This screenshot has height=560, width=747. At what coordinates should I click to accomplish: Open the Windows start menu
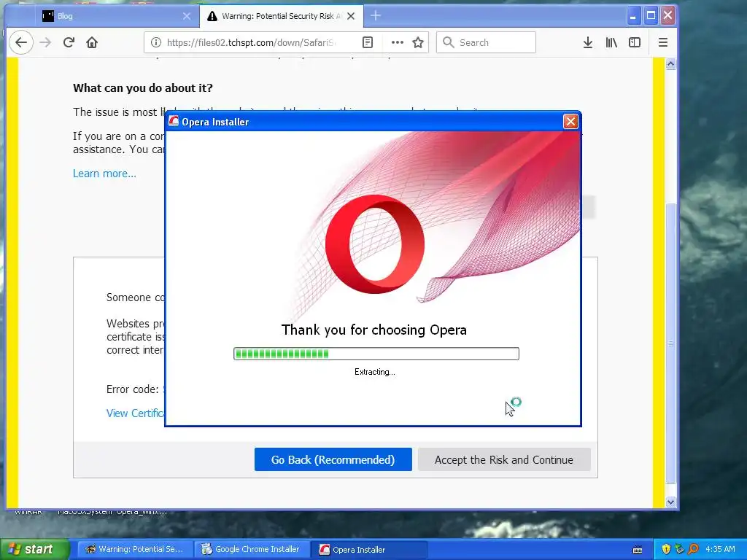[x=35, y=549]
